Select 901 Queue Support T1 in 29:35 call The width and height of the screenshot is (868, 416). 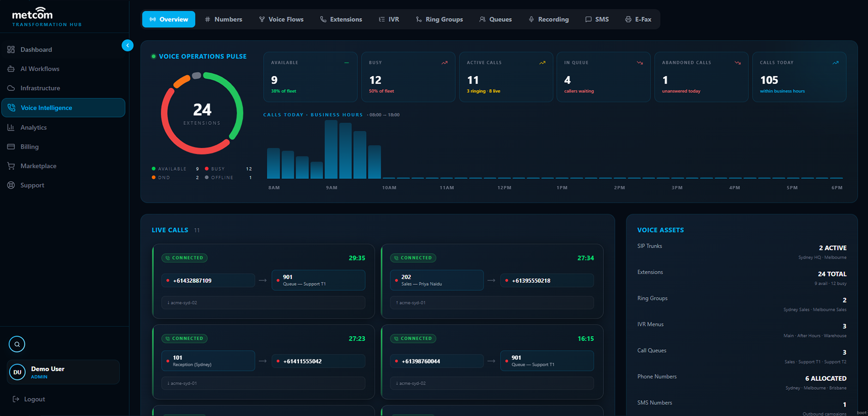pos(318,280)
